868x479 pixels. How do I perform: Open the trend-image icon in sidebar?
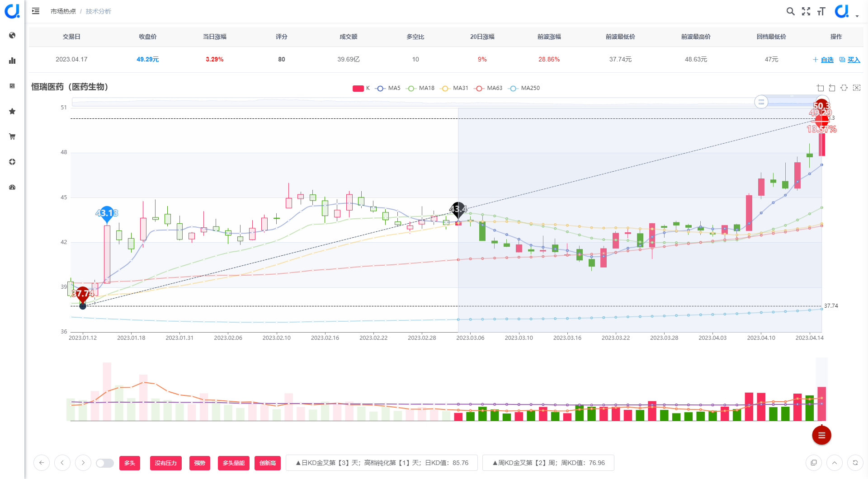pyautogui.click(x=12, y=86)
